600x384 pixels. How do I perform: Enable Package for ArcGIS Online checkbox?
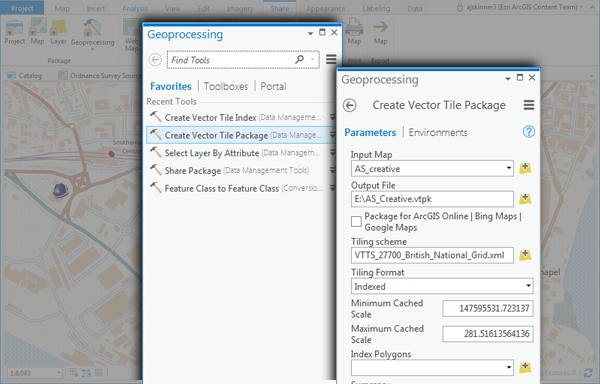tap(356, 221)
